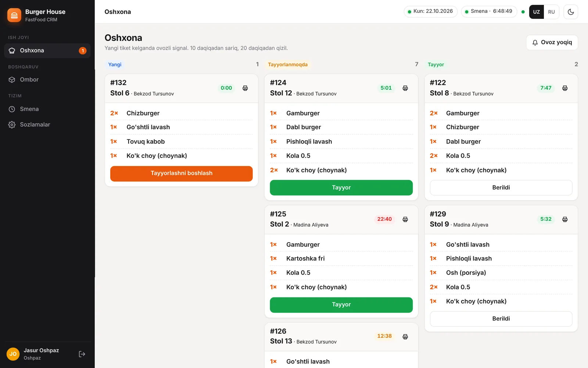588x368 pixels.
Task: Select Kartoshka fri in order #125
Action: (x=341, y=259)
